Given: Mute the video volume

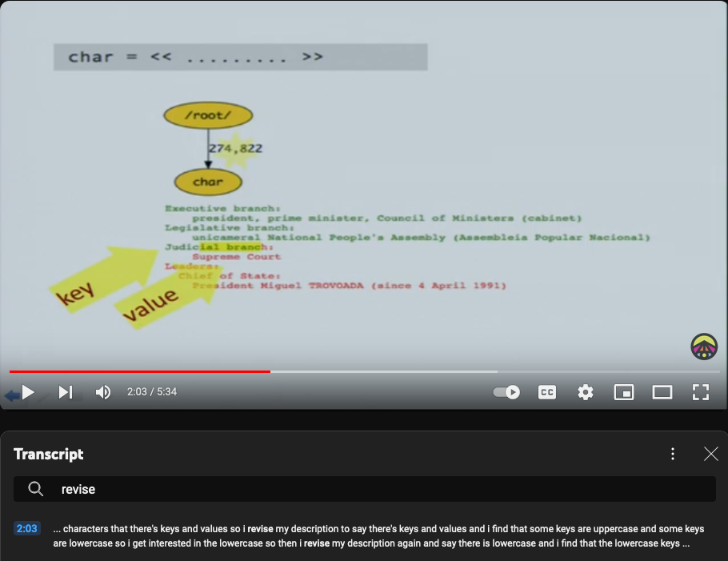Looking at the screenshot, I should [103, 392].
